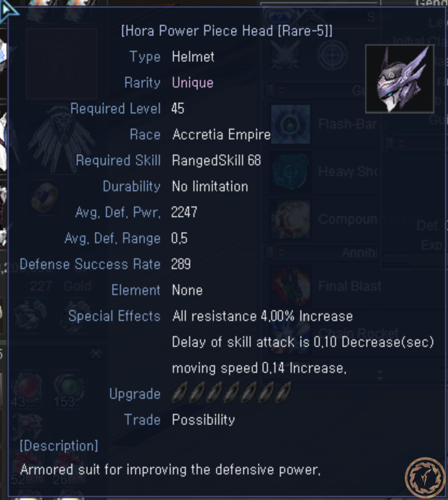
Task: Click the green potion with count 153
Action: tap(69, 389)
